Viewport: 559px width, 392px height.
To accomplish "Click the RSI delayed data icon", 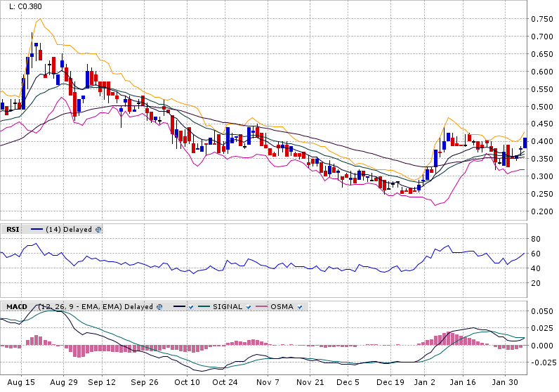I will [98, 229].
